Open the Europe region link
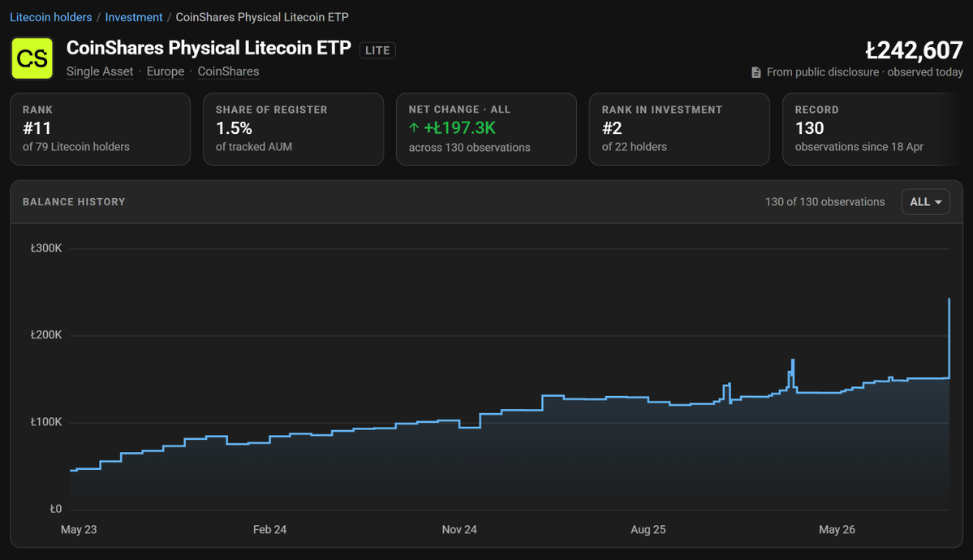 [165, 71]
